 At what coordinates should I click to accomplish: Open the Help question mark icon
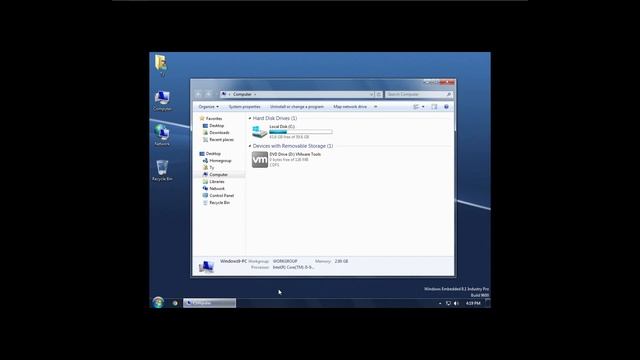[446, 107]
